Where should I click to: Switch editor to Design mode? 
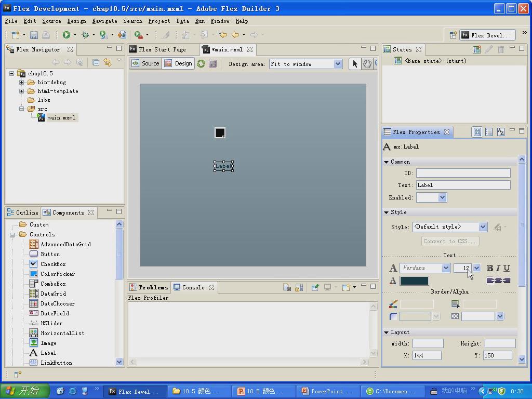tap(179, 63)
